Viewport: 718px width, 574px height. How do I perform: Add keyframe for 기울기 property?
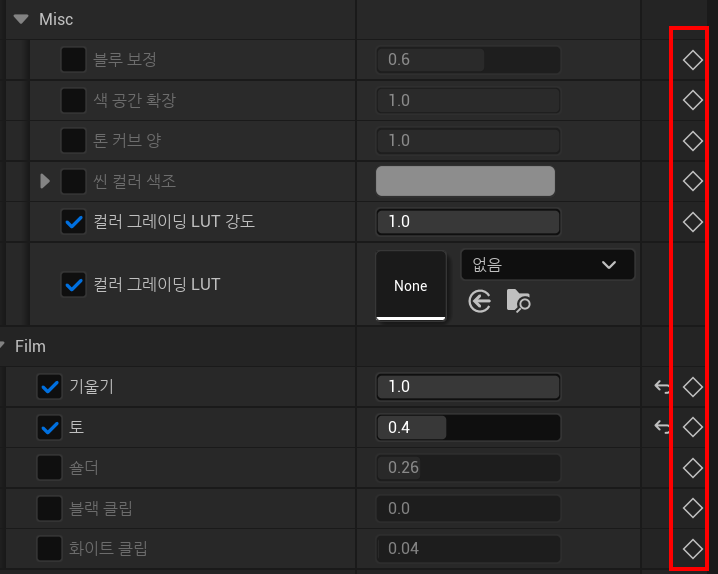pyautogui.click(x=692, y=387)
